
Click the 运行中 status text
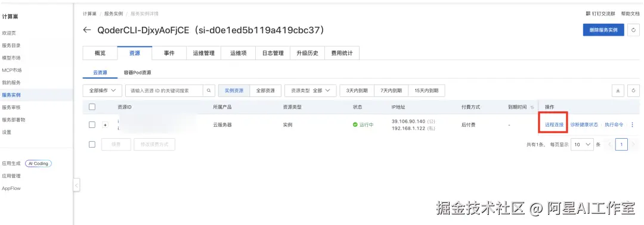(366, 124)
